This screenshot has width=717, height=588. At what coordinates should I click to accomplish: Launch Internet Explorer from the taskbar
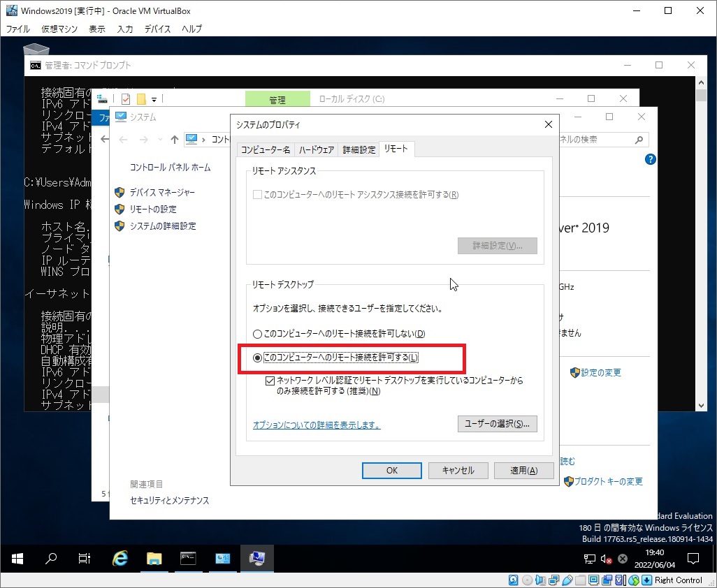pyautogui.click(x=119, y=558)
